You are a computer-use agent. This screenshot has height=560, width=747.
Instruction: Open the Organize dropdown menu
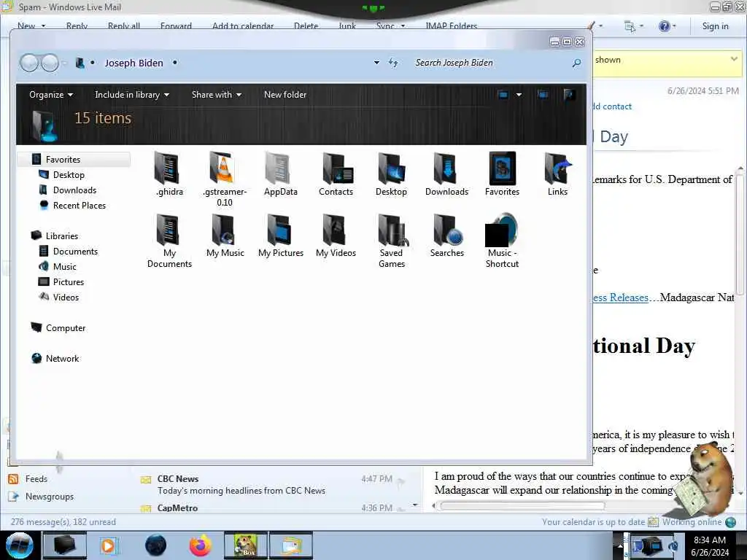coord(51,95)
